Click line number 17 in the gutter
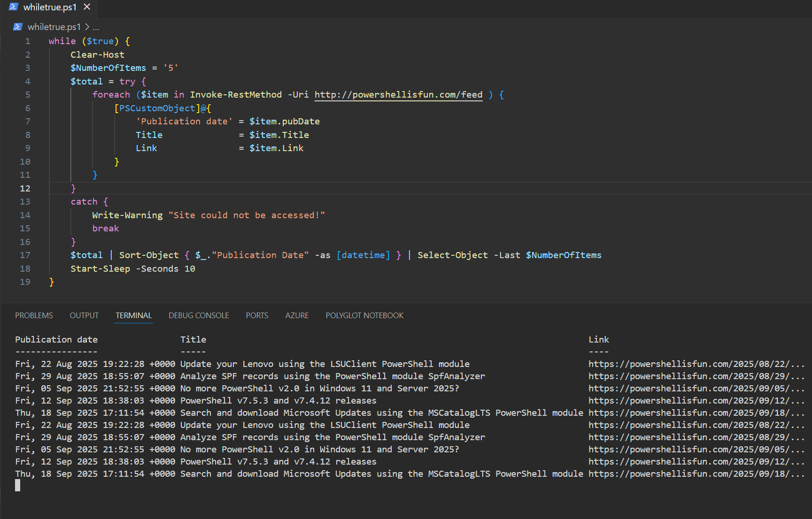Viewport: 812px width, 519px height. coord(25,255)
